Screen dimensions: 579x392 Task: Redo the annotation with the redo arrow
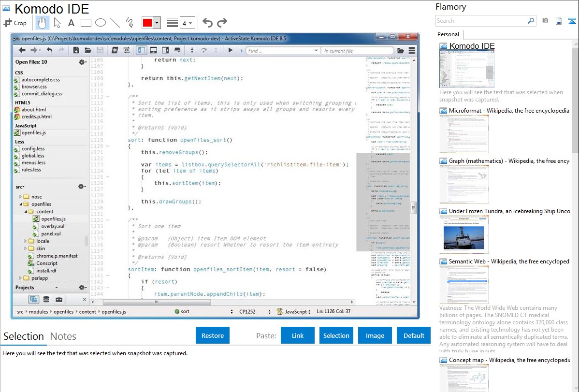pyautogui.click(x=222, y=23)
